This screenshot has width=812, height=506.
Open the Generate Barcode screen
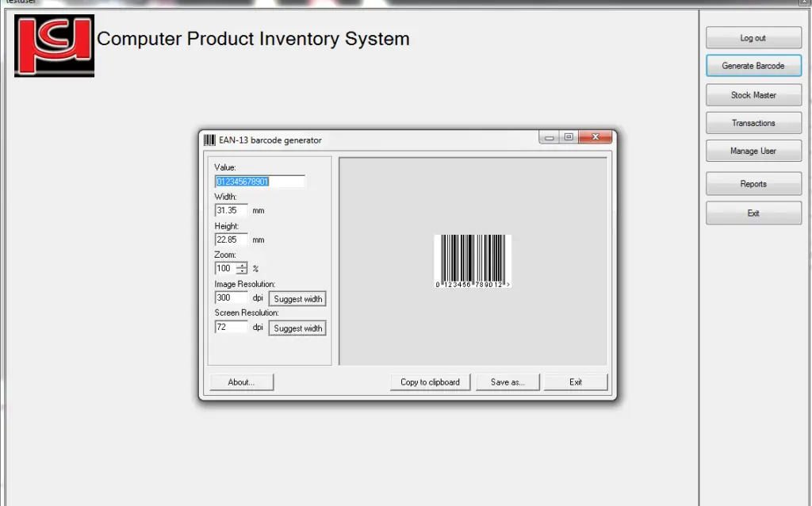[x=753, y=66]
